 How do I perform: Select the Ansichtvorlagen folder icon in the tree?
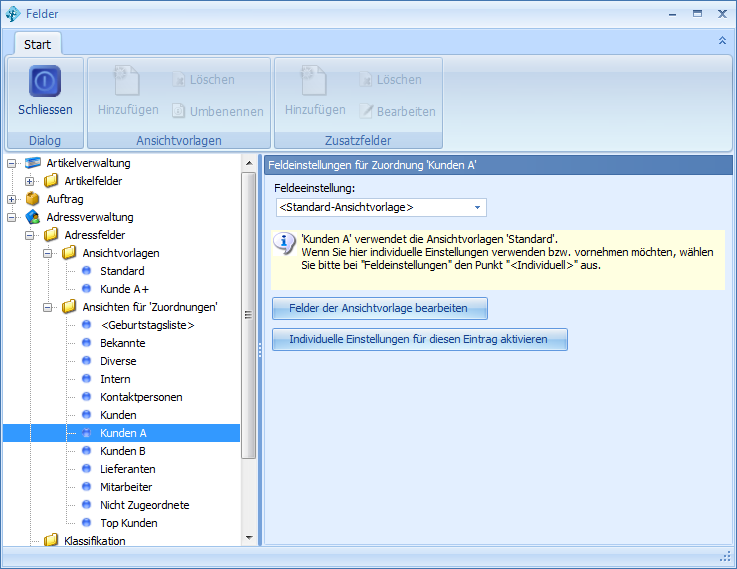tap(69, 253)
